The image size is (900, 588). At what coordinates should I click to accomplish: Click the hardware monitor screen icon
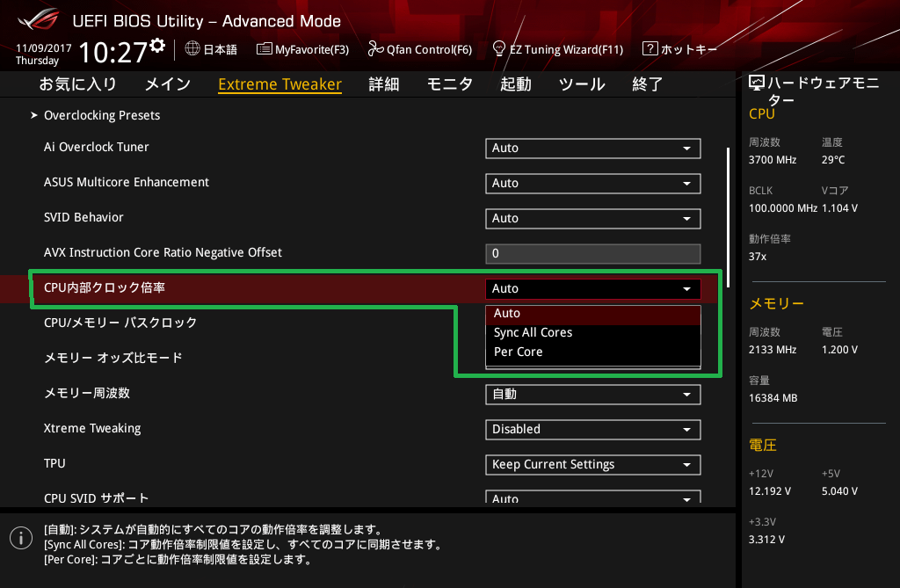[x=757, y=83]
